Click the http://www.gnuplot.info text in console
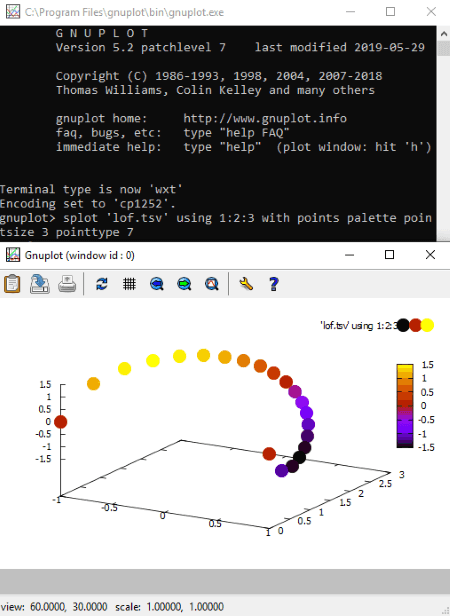450x616 pixels. point(265,118)
